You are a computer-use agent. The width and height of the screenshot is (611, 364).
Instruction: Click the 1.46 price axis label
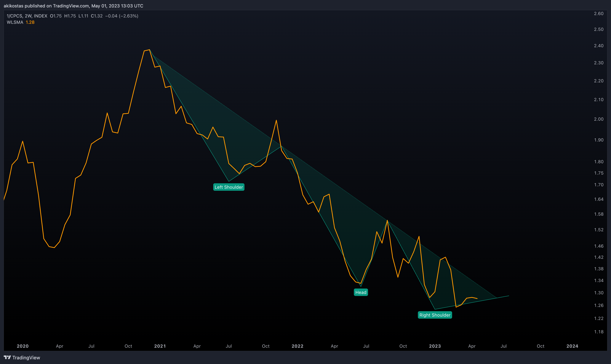pos(599,246)
